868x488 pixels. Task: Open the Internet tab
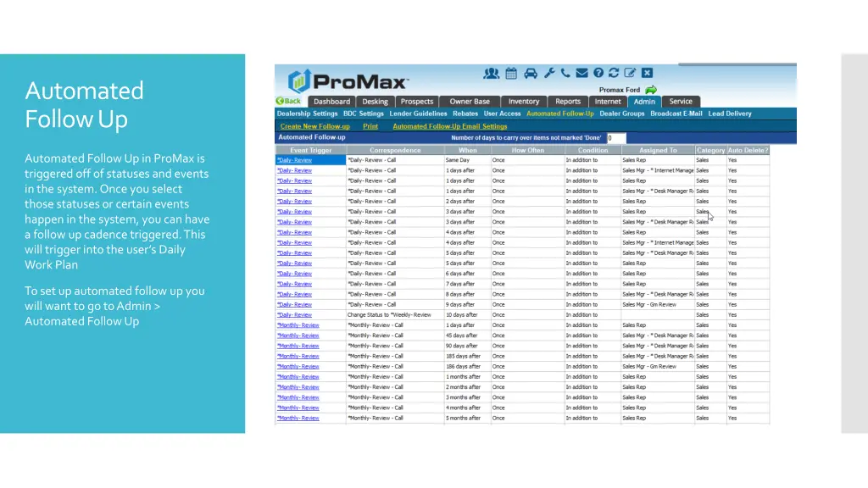pyautogui.click(x=608, y=102)
